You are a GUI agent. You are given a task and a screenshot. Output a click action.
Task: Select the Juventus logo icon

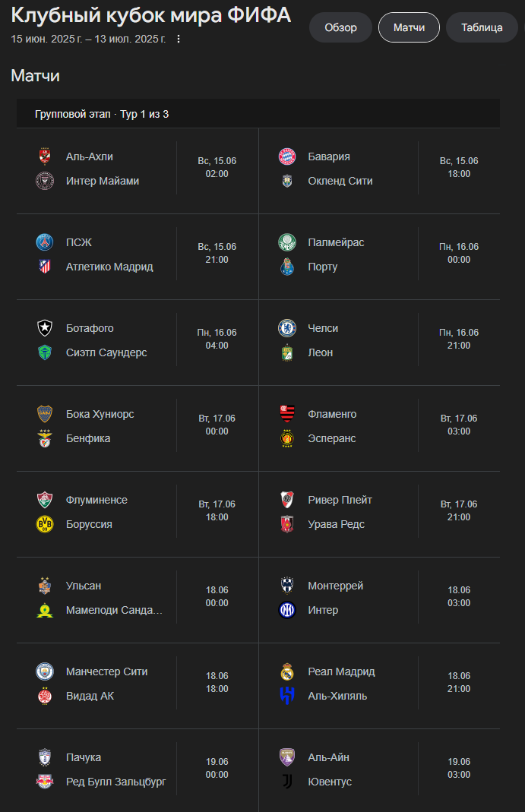(287, 782)
